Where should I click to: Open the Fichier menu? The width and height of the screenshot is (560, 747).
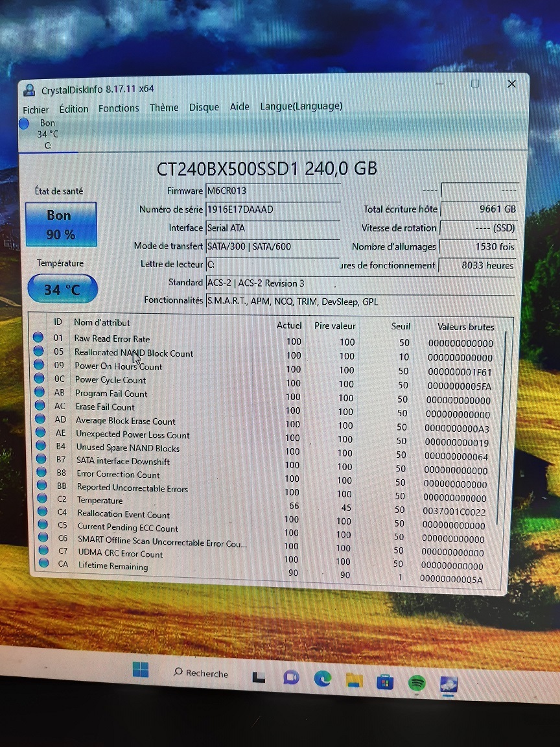click(36, 110)
